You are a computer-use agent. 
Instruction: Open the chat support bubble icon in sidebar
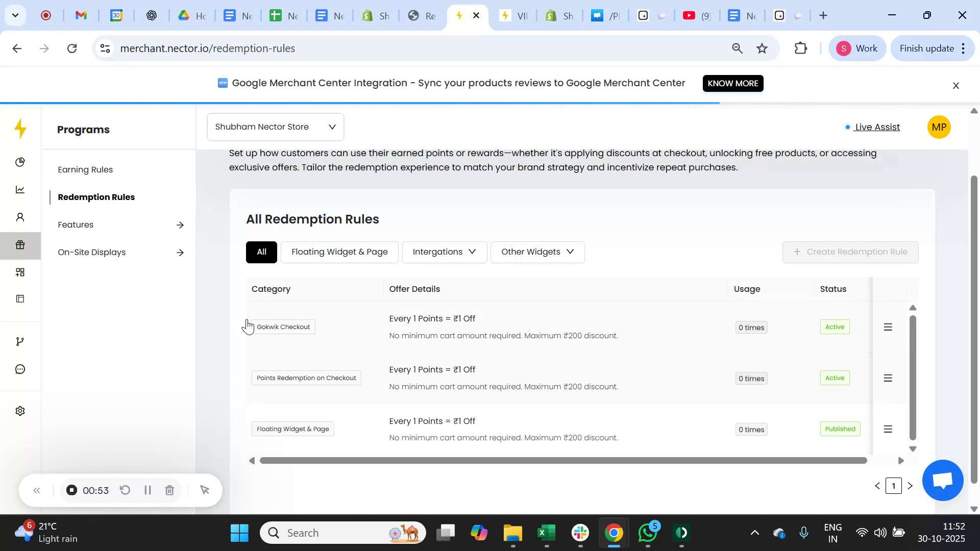pos(20,368)
